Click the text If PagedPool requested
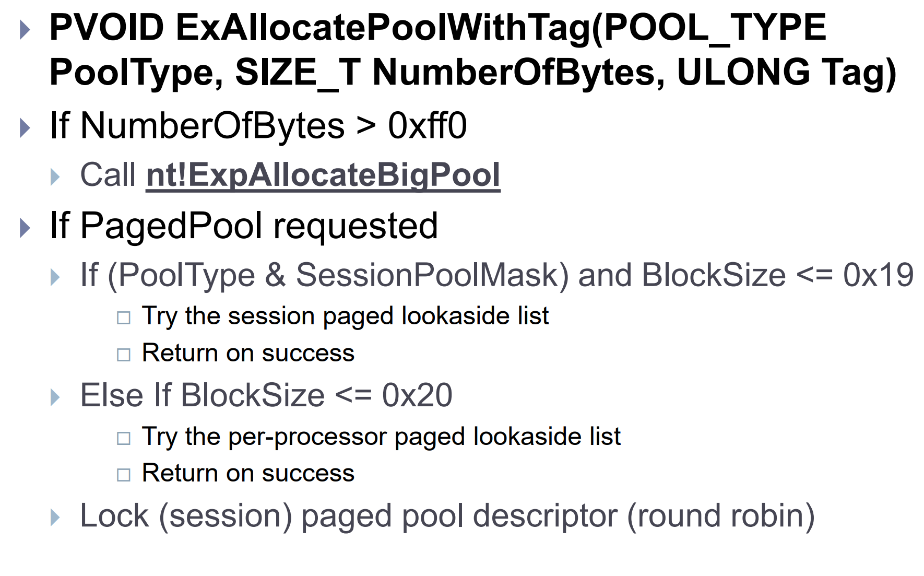This screenshot has height=576, width=924. pos(244,226)
